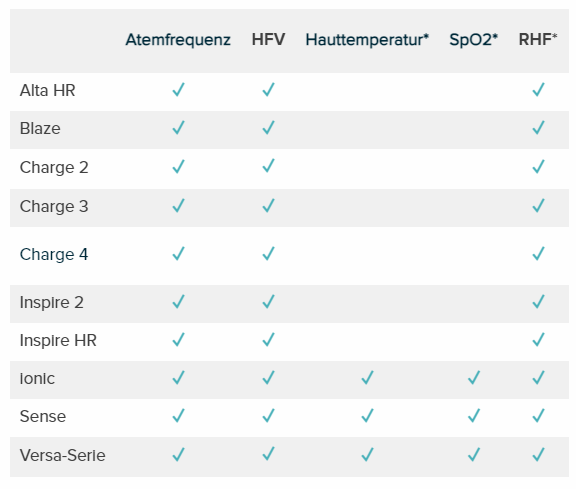
Task: Select the Alta HR row label
Action: click(x=47, y=90)
